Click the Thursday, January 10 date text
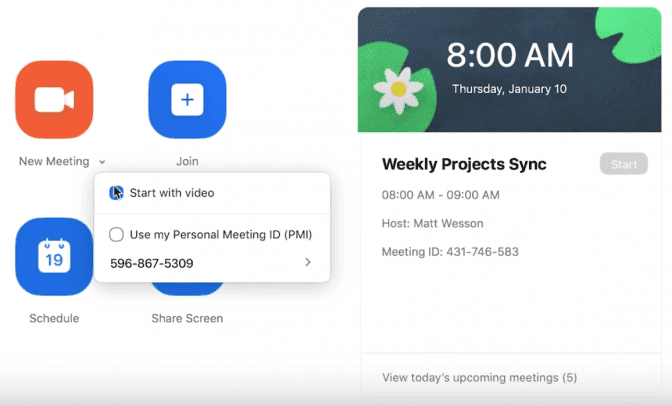Image resolution: width=672 pixels, height=406 pixels. click(509, 89)
